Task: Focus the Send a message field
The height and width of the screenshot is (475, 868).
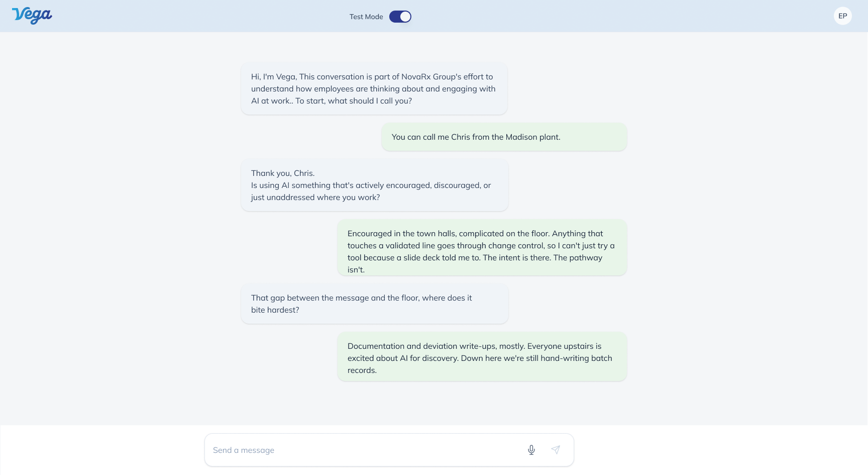Action: 389,450
